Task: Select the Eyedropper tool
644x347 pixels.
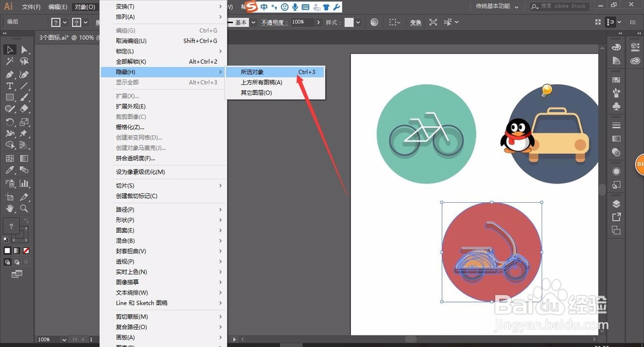Action: [10, 169]
